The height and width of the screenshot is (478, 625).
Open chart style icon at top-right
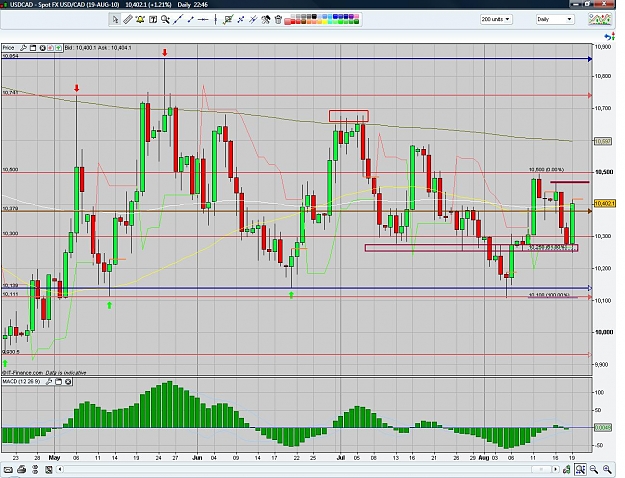tap(600, 19)
